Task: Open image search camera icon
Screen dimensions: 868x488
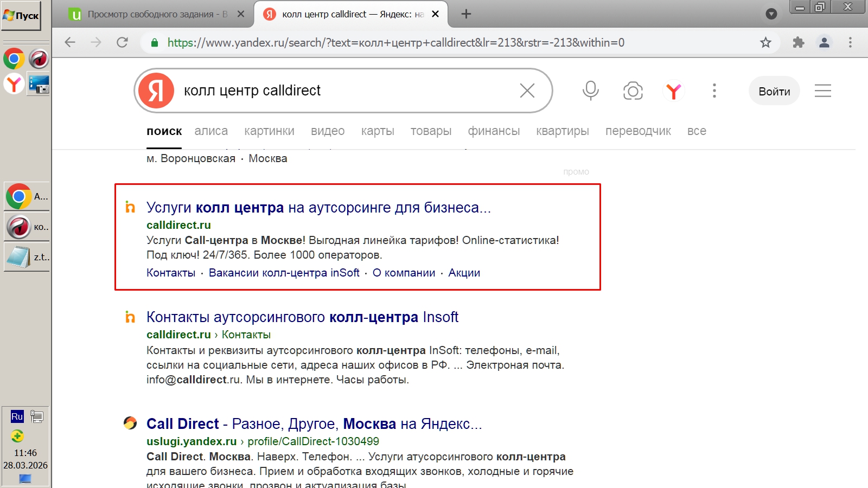Action: [633, 91]
